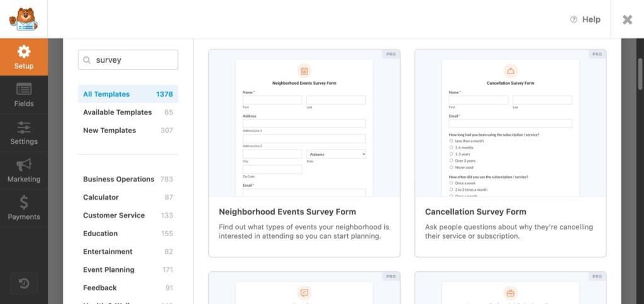Screen dimensions: 644x304
Task: Click the Help question mark icon
Action: coord(574,19)
